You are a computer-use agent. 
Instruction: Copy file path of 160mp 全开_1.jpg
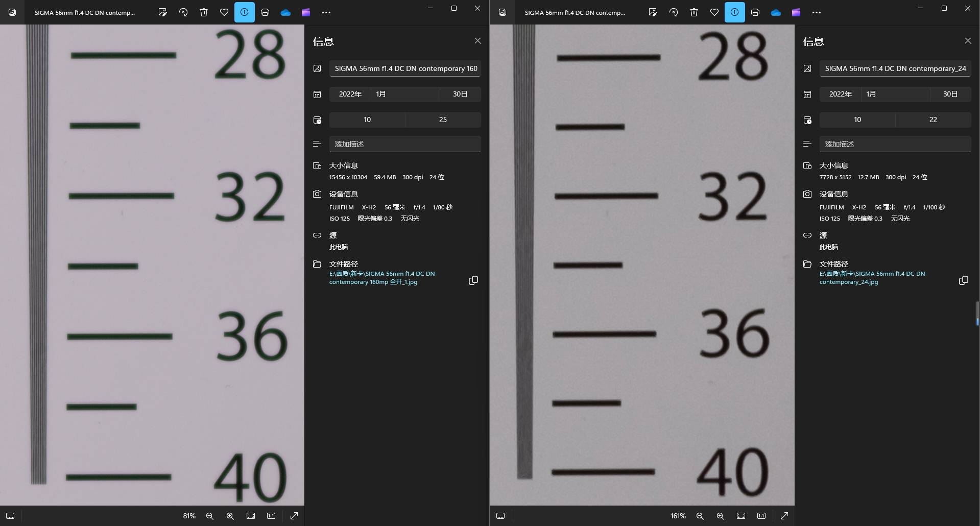point(473,280)
